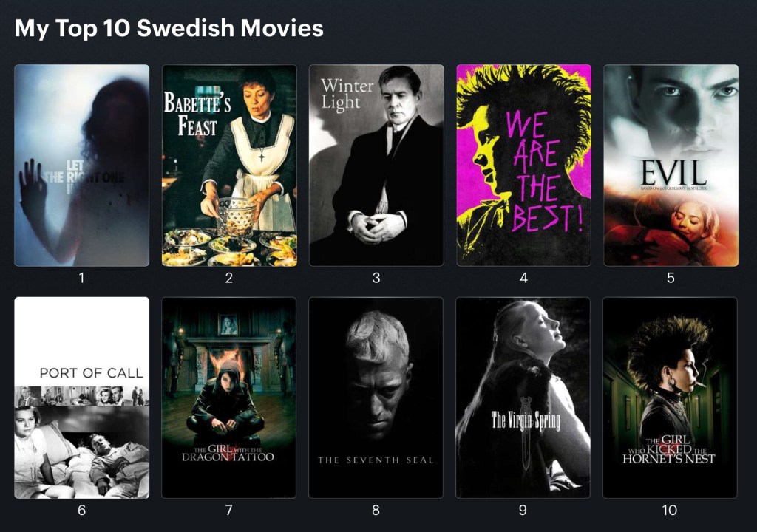Click rank number 5 under Evil
The width and height of the screenshot is (757, 532).
click(671, 279)
